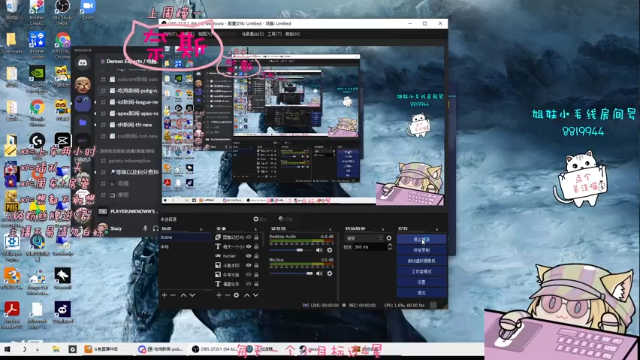The width and height of the screenshot is (640, 360).
Task: Open apex新闻 channel in Discord
Action: tap(130, 113)
